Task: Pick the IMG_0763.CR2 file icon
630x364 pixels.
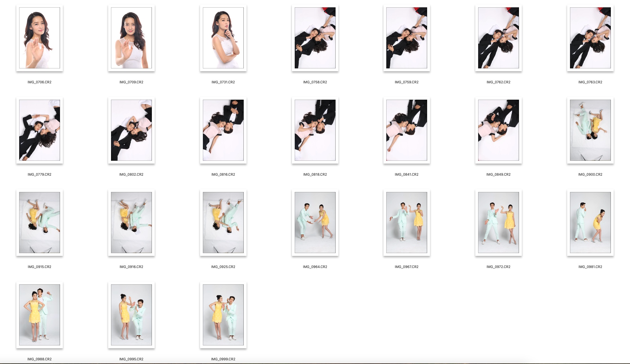Action: click(590, 38)
